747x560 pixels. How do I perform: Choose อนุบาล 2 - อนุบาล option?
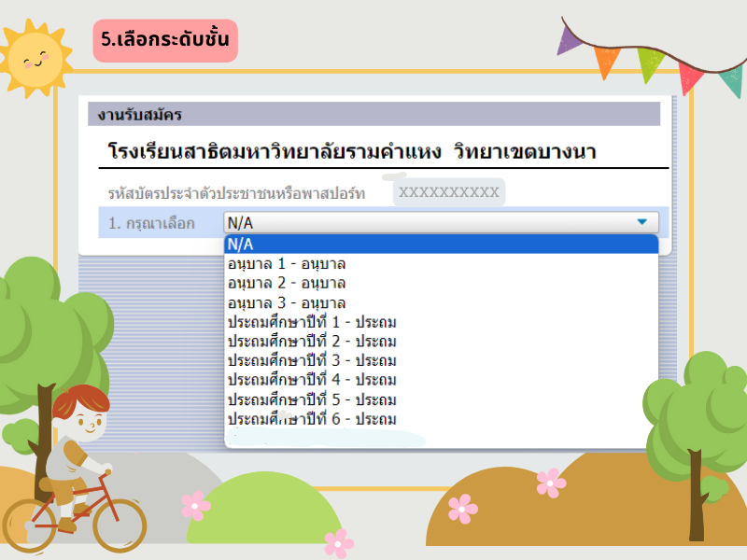441,283
